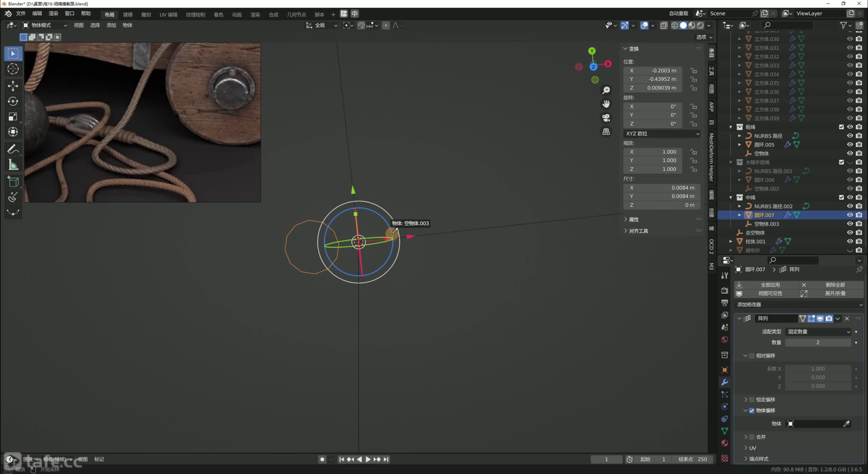Enable the 合并 checkbox

tap(752, 437)
